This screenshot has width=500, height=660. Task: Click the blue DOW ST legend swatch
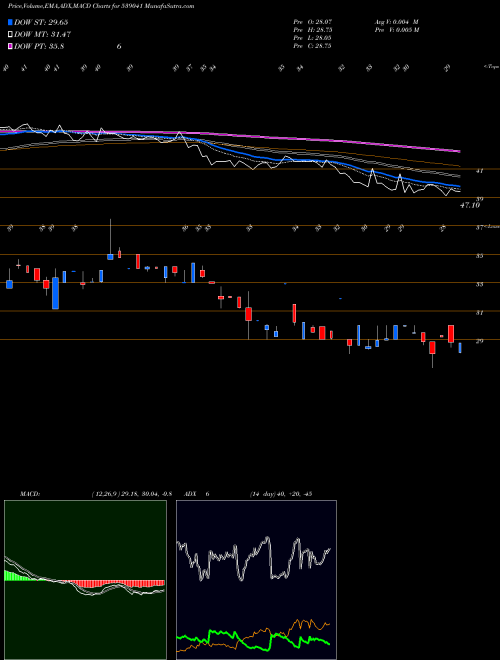pyautogui.click(x=10, y=22)
